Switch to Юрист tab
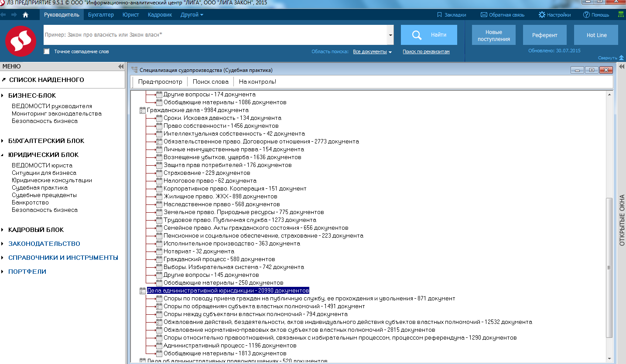Screen dimensions: 626x364 point(131,15)
